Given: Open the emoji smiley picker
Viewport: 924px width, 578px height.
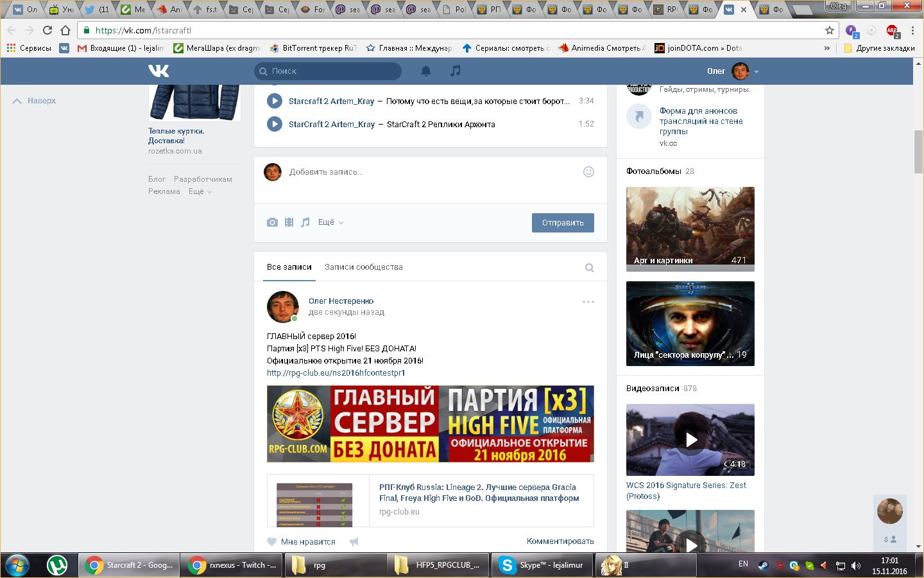Looking at the screenshot, I should [x=588, y=171].
